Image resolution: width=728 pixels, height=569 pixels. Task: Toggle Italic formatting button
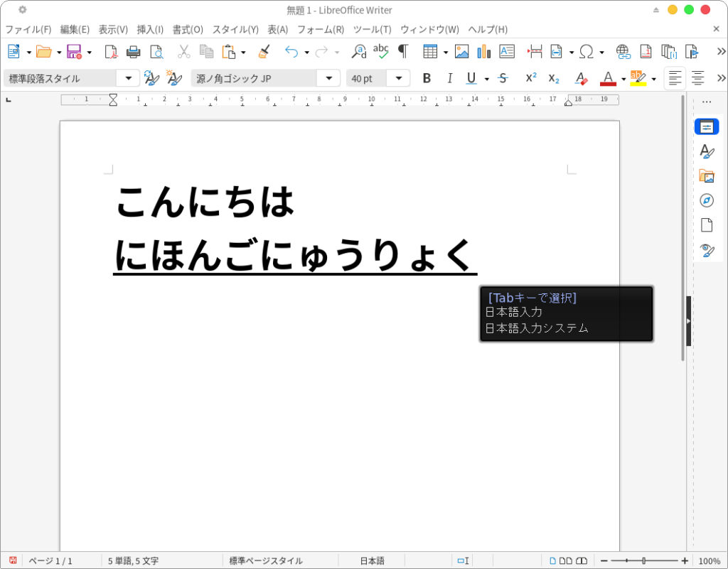[449, 78]
